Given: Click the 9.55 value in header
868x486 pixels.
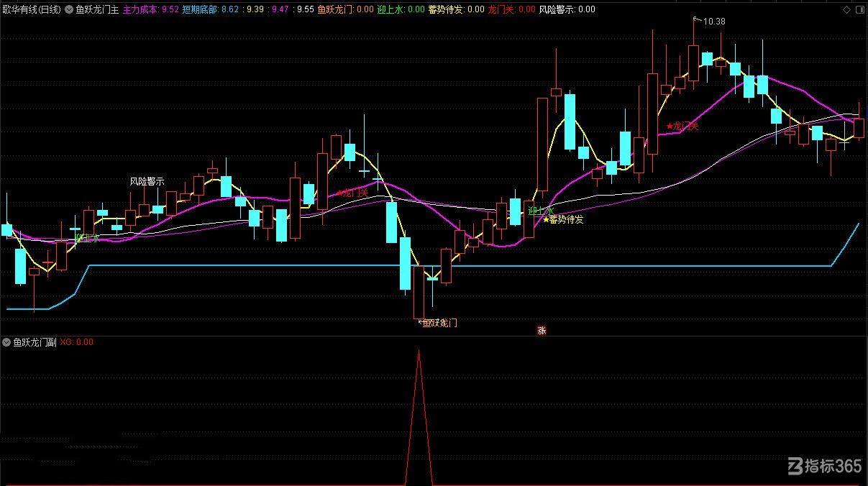Looking at the screenshot, I should pos(305,10).
